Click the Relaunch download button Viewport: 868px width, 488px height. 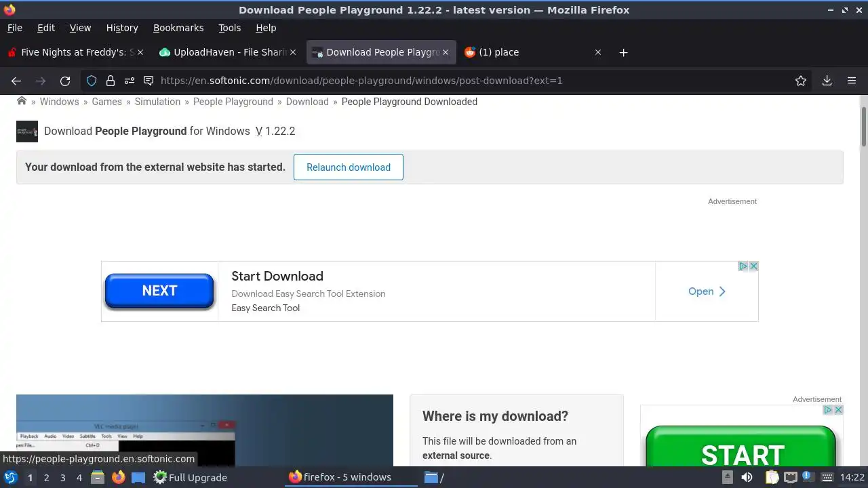click(x=349, y=167)
